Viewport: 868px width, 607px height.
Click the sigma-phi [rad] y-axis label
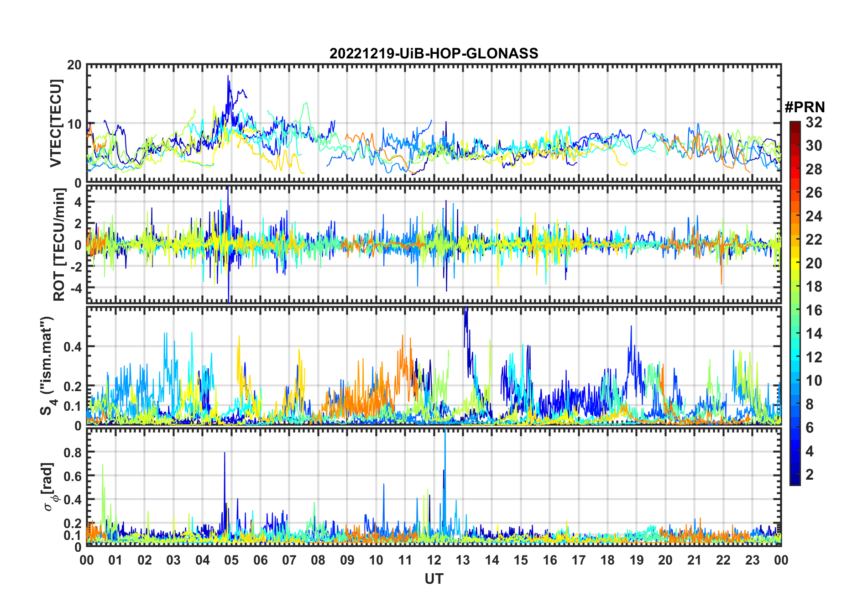pyautogui.click(x=50, y=487)
